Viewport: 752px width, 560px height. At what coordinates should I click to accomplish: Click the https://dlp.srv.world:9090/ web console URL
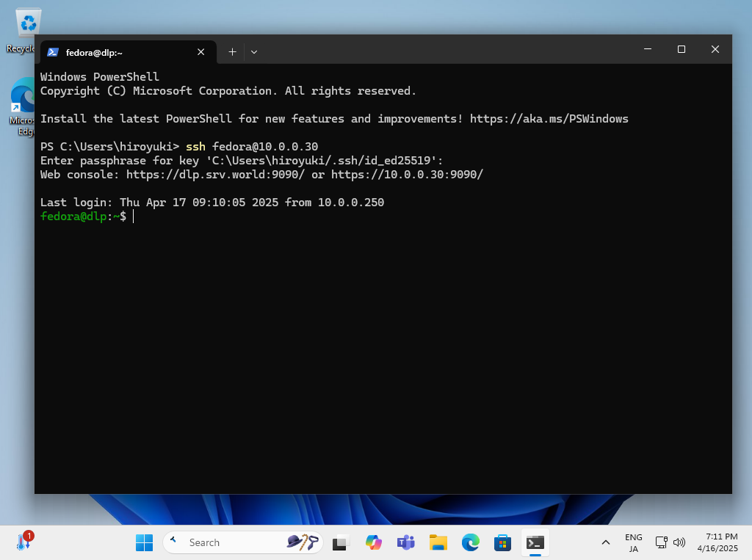point(215,175)
